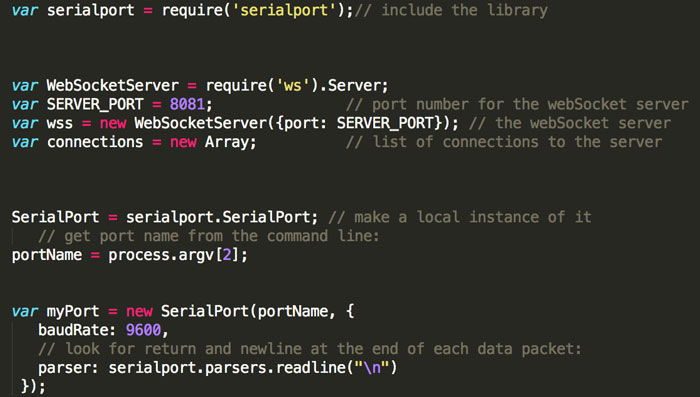Click the comment "// include the library"
The image size is (700, 397).
tap(451, 10)
